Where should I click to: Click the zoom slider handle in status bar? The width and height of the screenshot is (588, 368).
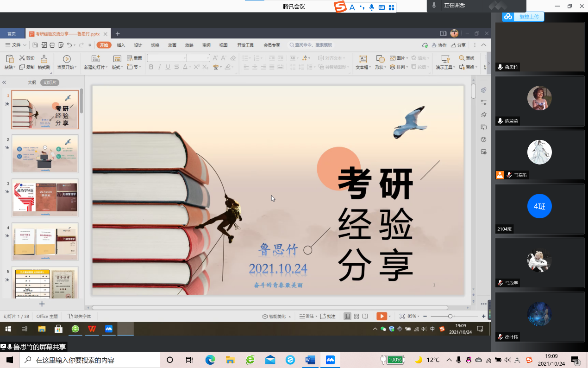(x=450, y=316)
